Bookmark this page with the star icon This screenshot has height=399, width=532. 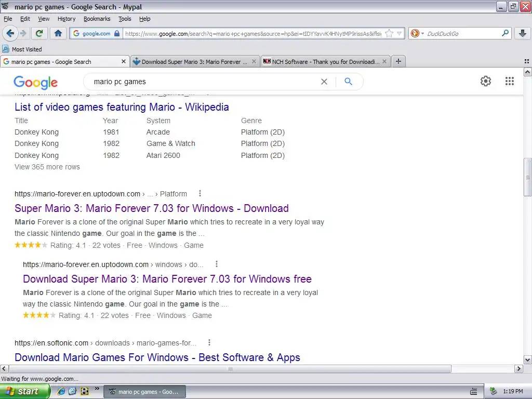[x=389, y=33]
